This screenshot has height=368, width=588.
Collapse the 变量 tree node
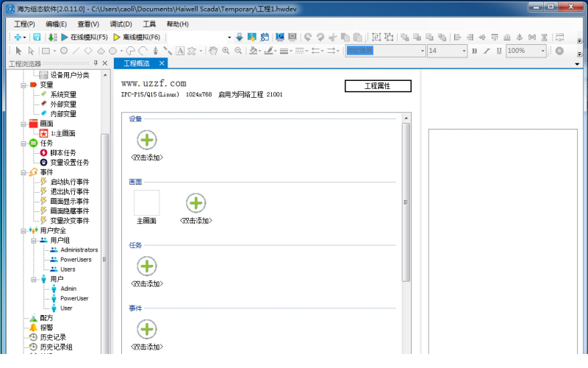pos(24,85)
